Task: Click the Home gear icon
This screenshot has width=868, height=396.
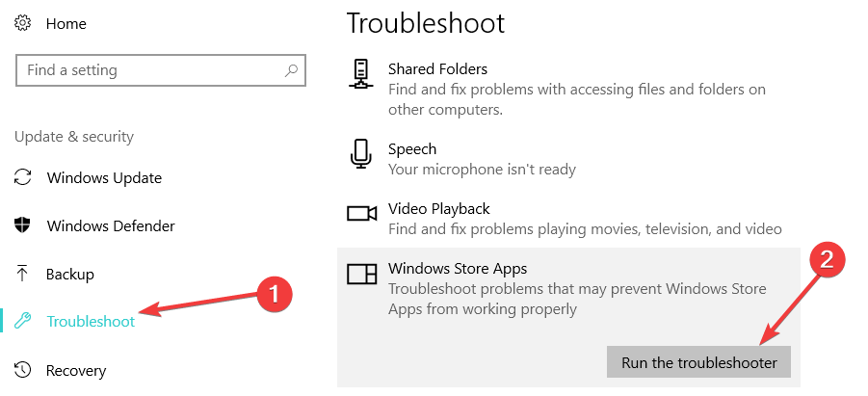Action: [23, 23]
